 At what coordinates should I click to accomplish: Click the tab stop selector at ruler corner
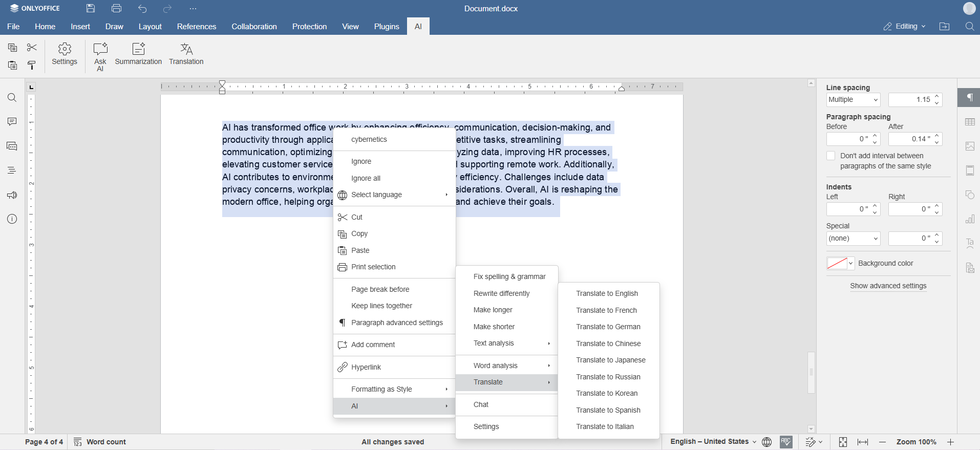(31, 87)
